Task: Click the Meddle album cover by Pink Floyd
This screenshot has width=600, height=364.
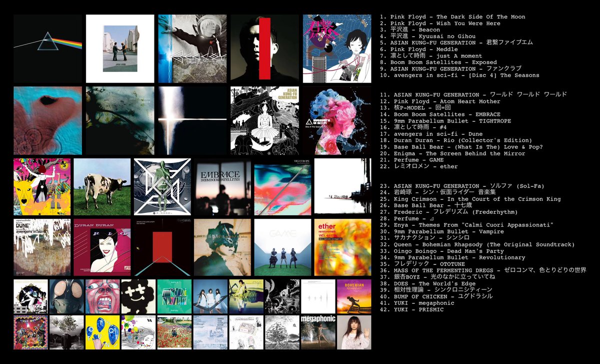Action: [x=48, y=120]
